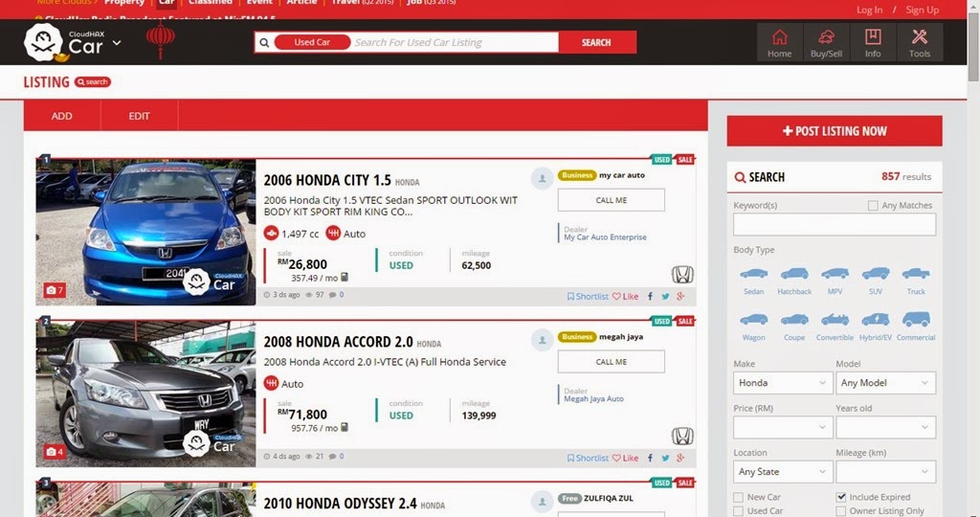Switch to the EDIT tab
980x517 pixels.
click(x=140, y=116)
